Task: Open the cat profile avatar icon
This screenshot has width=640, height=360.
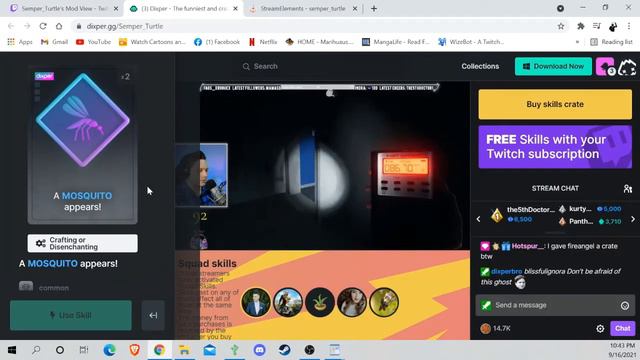Action: point(627,67)
